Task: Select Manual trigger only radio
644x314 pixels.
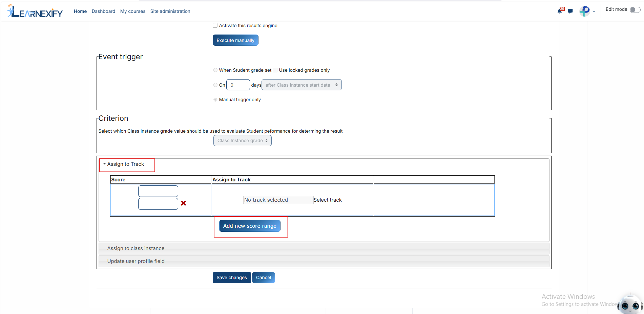Action: pos(215,99)
